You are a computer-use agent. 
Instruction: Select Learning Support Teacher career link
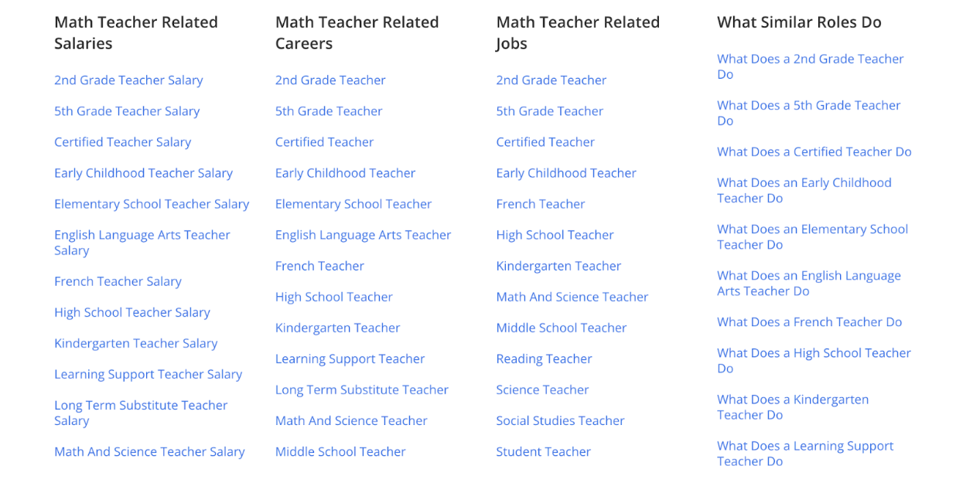pyautogui.click(x=350, y=359)
